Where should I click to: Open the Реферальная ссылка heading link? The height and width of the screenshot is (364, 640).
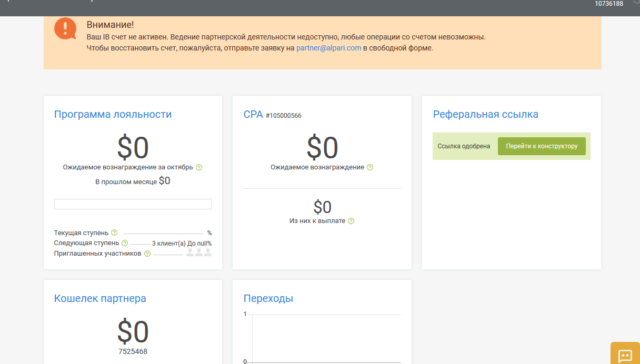485,114
